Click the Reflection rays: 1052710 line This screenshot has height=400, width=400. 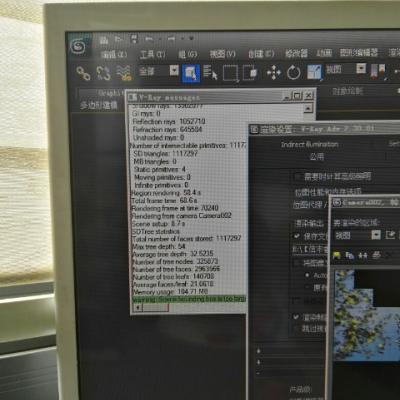169,121
